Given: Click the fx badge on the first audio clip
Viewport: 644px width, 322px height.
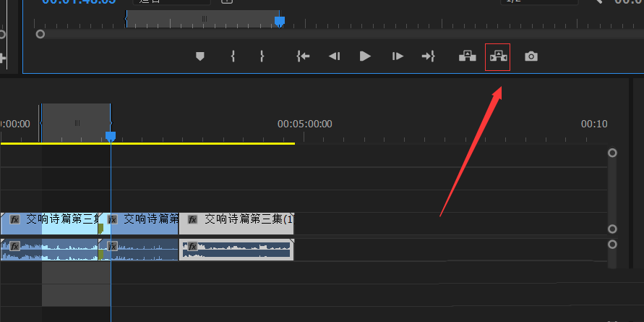Looking at the screenshot, I should (x=14, y=246).
